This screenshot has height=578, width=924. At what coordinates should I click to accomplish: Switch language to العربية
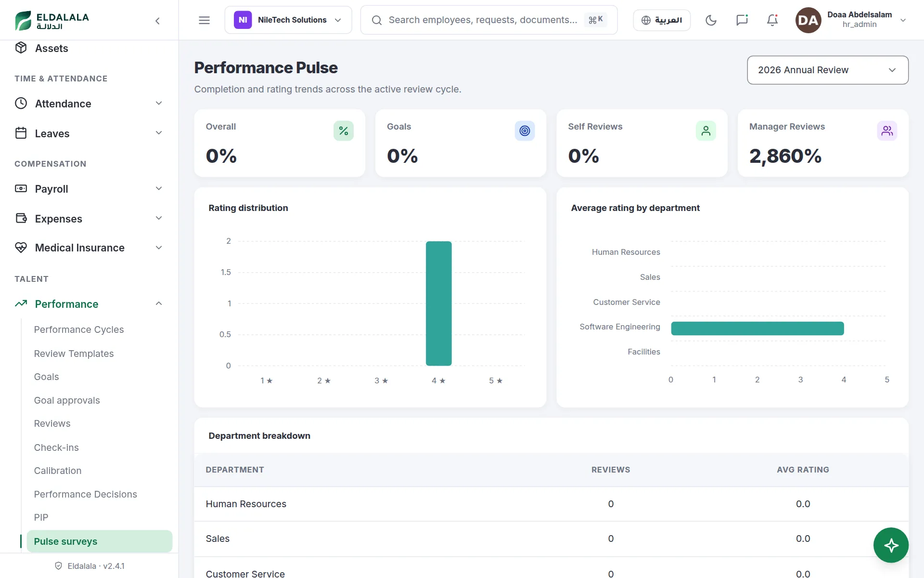coord(662,20)
